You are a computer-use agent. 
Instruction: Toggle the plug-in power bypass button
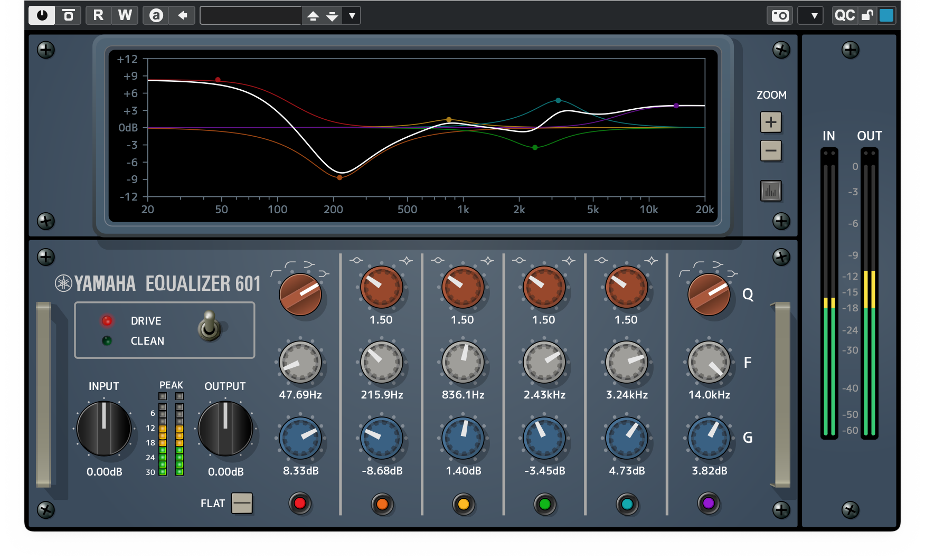click(42, 15)
